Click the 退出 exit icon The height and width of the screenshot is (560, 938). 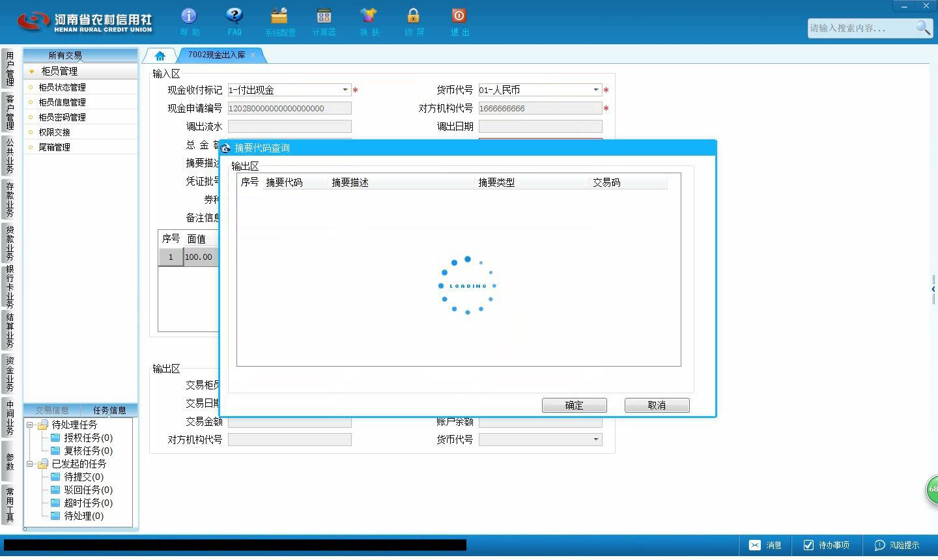459,21
